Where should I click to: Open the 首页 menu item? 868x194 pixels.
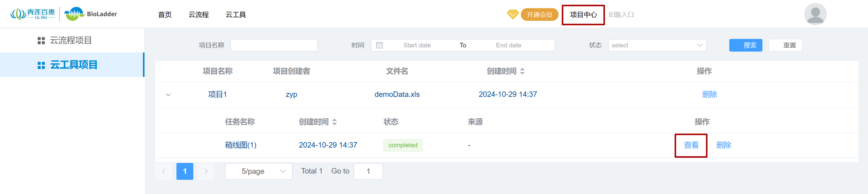pyautogui.click(x=165, y=14)
